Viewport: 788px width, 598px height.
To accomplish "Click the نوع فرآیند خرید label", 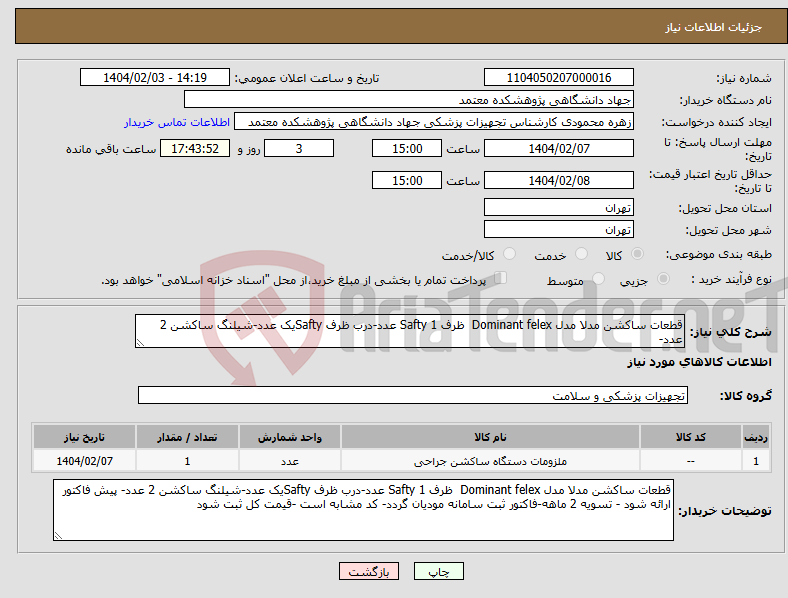I will point(731,279).
